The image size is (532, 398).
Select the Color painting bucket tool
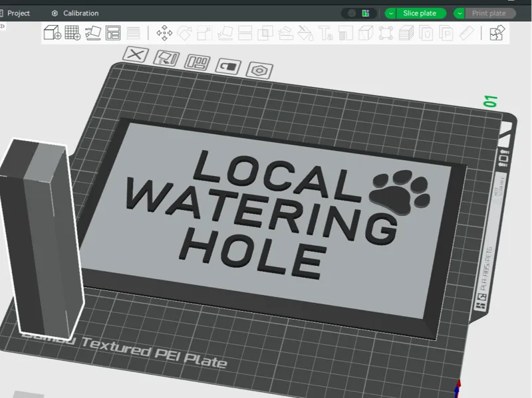point(305,33)
